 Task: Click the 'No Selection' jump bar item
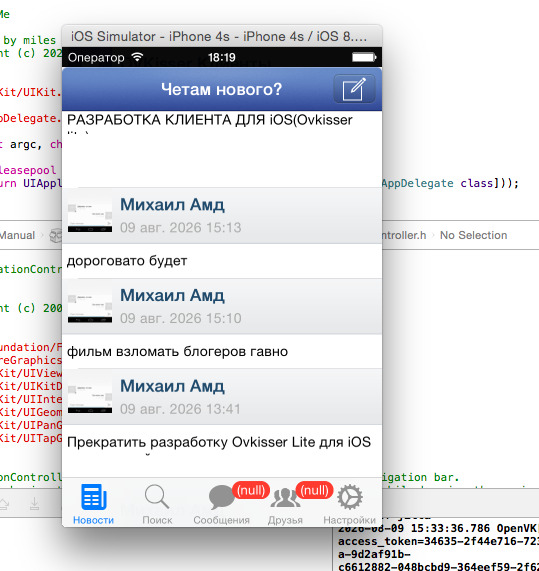[473, 235]
